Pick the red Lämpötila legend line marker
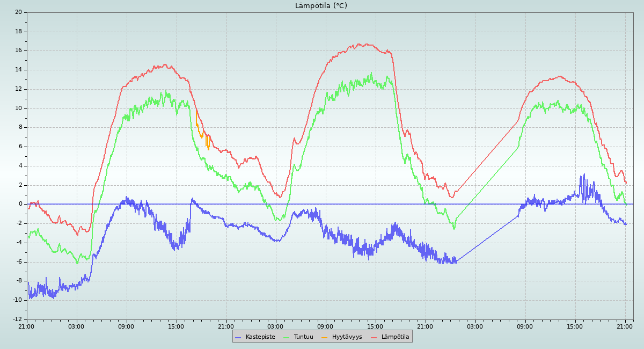 [374, 337]
